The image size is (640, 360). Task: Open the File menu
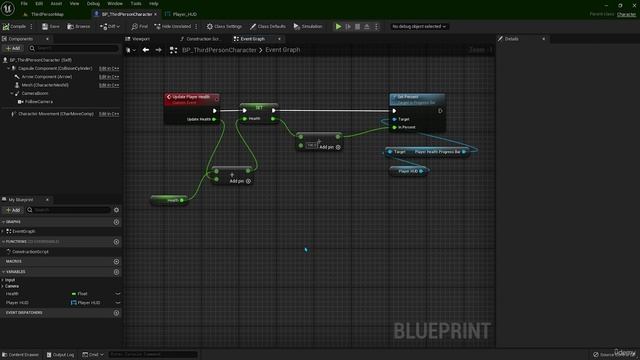[24, 4]
